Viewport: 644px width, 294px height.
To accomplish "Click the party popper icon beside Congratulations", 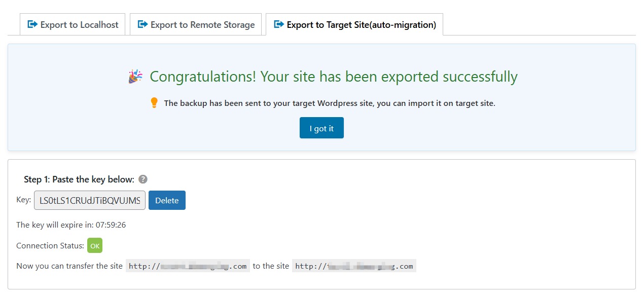I will pyautogui.click(x=134, y=76).
